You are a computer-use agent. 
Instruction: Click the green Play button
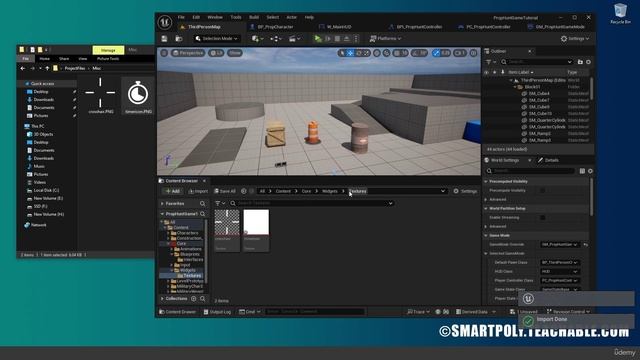318,39
